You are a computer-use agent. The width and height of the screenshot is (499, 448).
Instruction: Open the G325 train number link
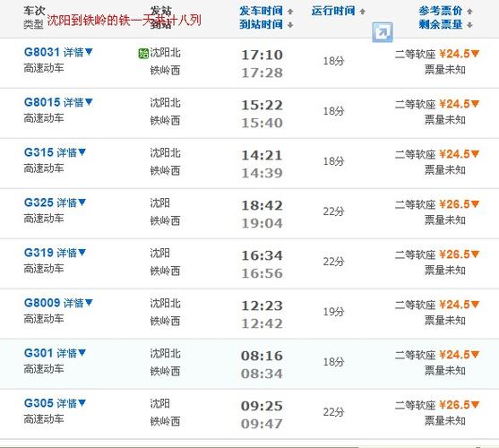point(39,202)
